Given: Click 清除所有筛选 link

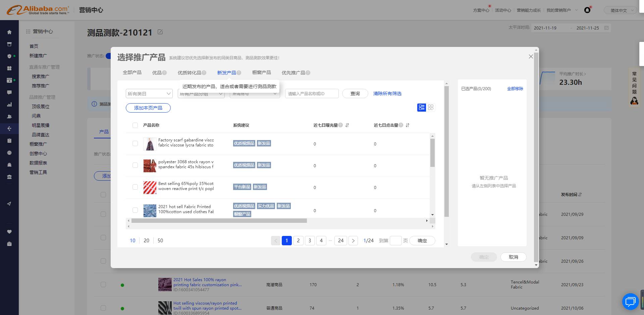Looking at the screenshot, I should pos(387,93).
